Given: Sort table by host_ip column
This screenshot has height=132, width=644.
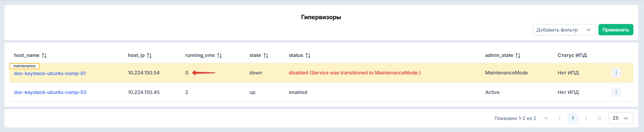Looking at the screenshot, I should point(149,56).
